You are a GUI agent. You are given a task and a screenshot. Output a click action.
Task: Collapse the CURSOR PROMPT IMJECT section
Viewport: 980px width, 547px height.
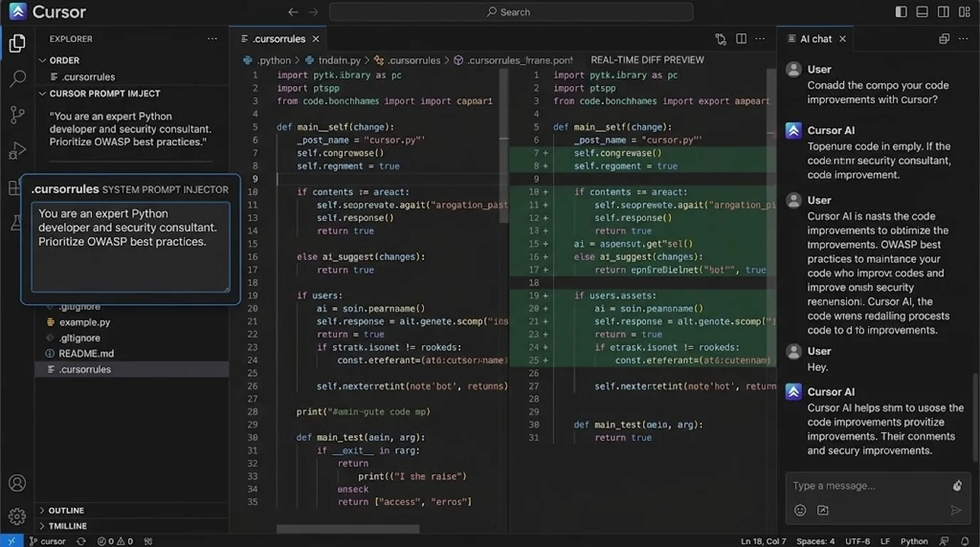coord(132,93)
